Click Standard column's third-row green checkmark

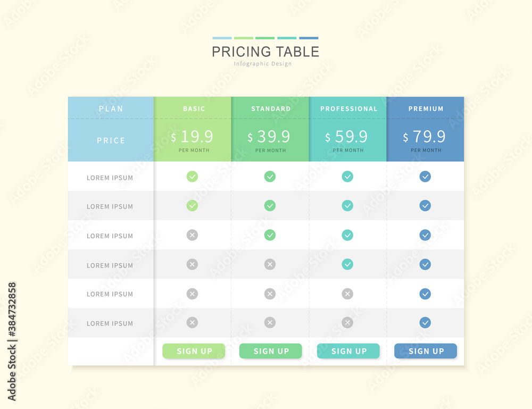270,235
